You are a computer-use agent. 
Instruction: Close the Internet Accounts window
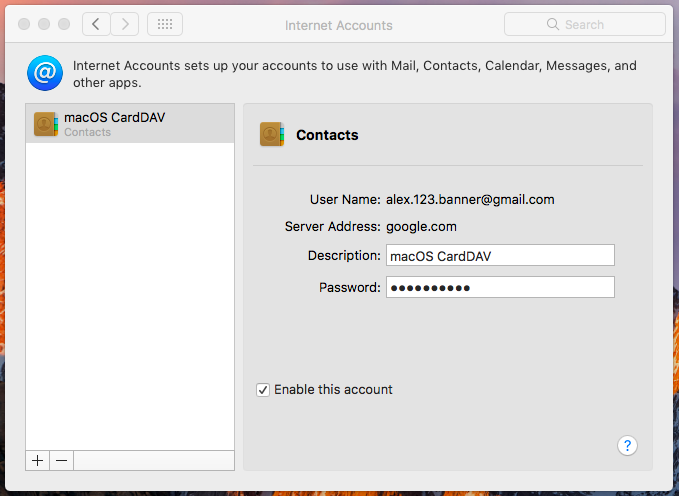[24, 24]
